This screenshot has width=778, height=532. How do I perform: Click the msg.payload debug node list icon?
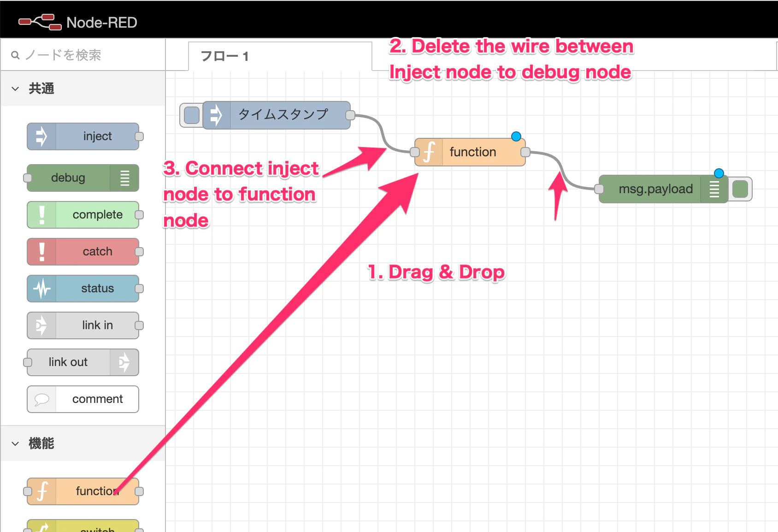click(714, 189)
